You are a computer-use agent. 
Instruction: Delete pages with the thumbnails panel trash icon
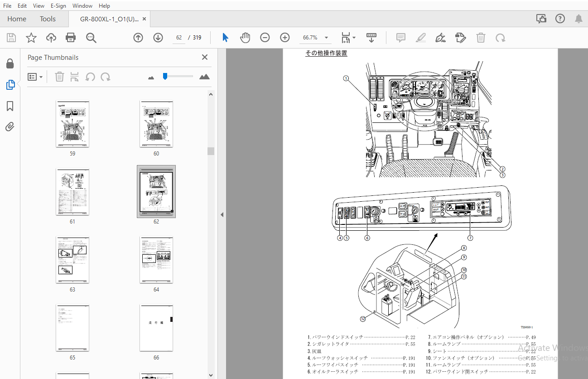(x=59, y=77)
